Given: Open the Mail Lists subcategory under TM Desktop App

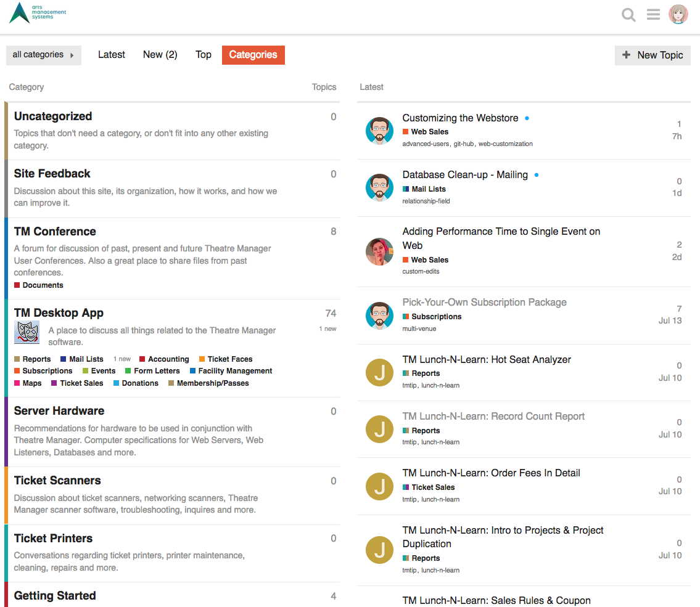Looking at the screenshot, I should click(82, 359).
